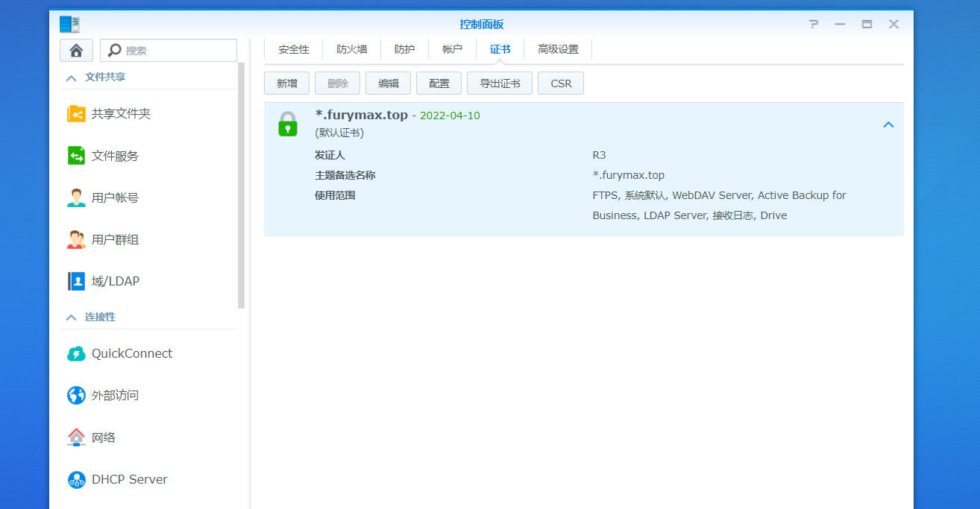Screen dimensions: 980x509
Task: Switch to the Advanced Settings (高级设置) tab
Action: tap(559, 49)
